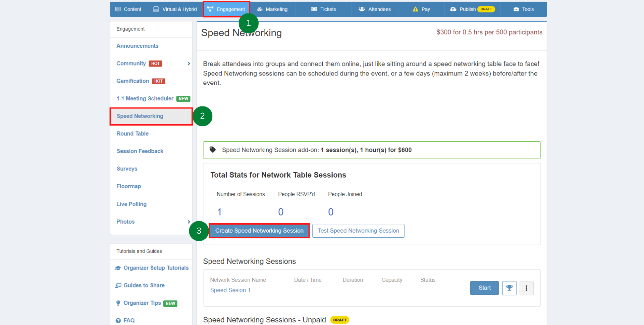644x325 pixels.
Task: Expand the Community submenu chevron
Action: 189,63
